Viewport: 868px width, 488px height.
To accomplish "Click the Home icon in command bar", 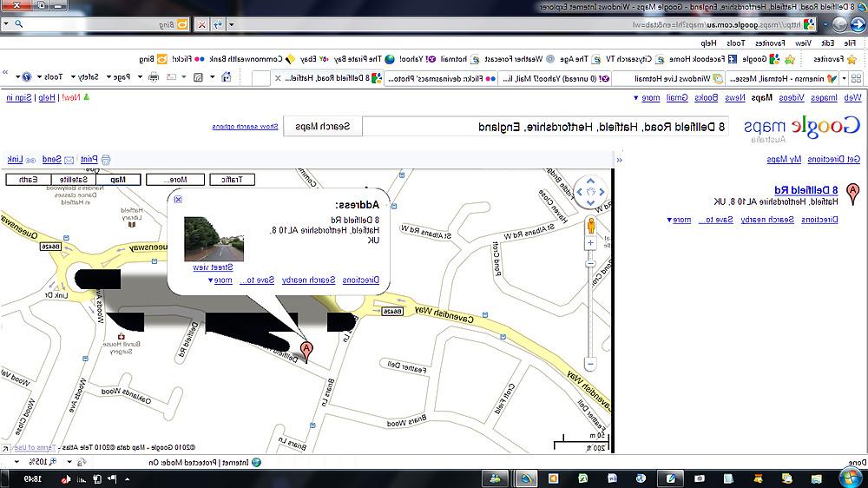I will (x=226, y=77).
